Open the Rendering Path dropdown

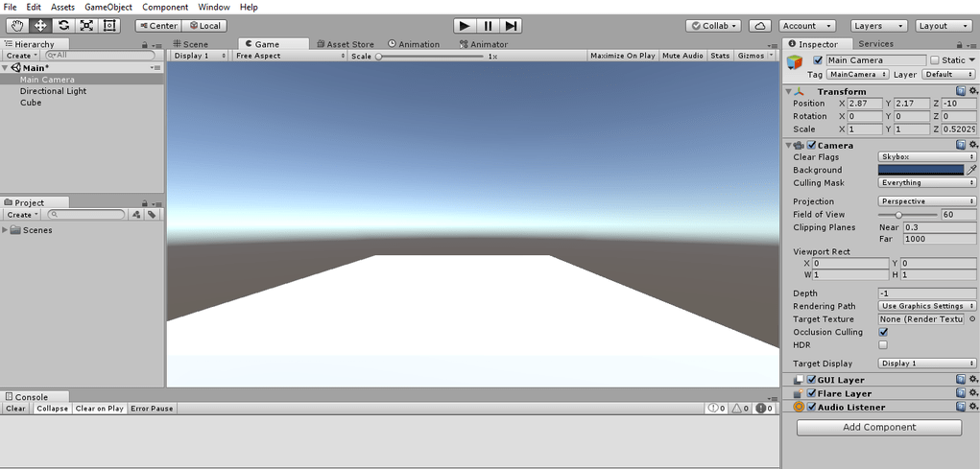coord(927,306)
